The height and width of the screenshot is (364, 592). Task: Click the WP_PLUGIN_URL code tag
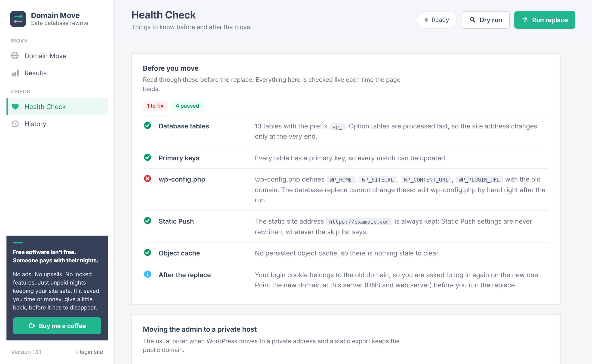click(x=479, y=180)
